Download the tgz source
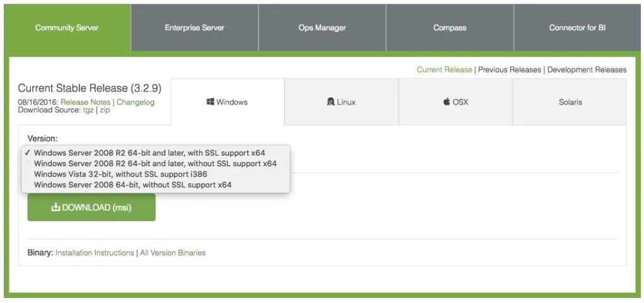Screen dimensions: 644x303 click(88, 110)
